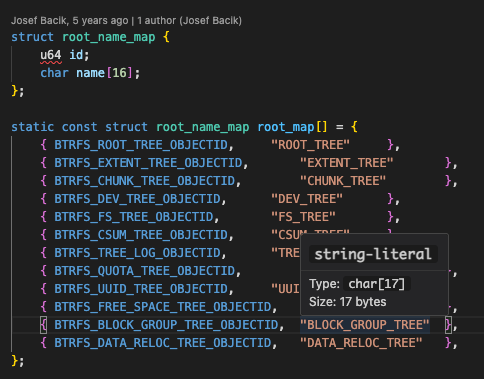Click BTRFS_DEV_TREE_OBJECTID constant
The image size is (484, 379).
pyautogui.click(x=137, y=199)
